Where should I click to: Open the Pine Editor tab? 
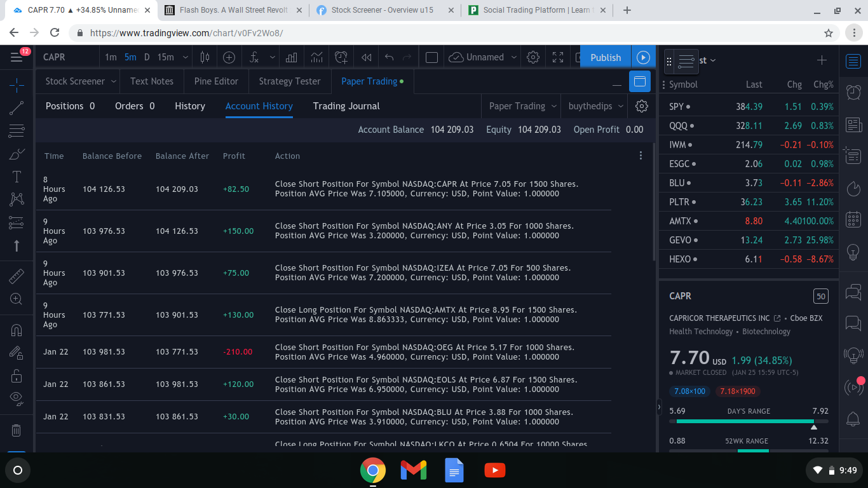pyautogui.click(x=216, y=81)
